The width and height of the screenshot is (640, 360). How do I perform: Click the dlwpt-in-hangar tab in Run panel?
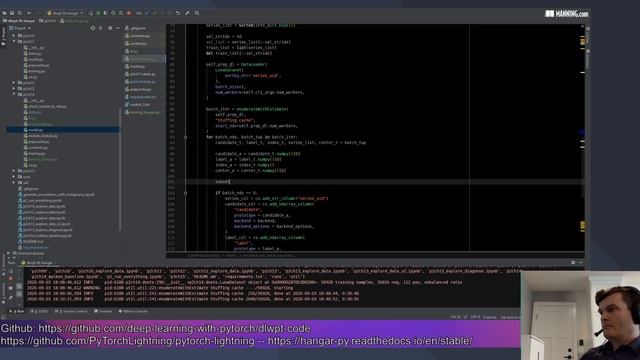[x=38, y=263]
